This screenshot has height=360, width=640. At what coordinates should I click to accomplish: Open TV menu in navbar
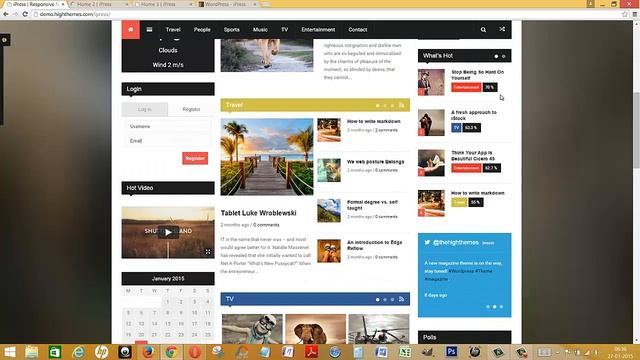tap(284, 29)
